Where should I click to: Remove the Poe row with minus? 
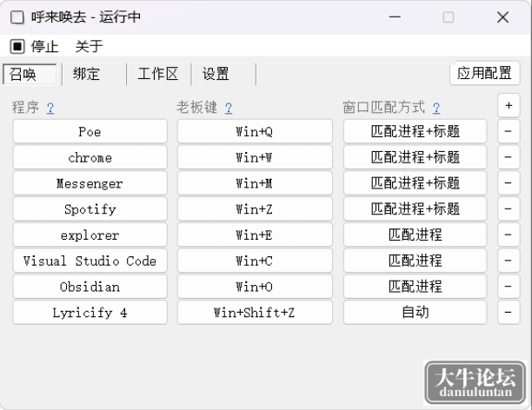509,131
